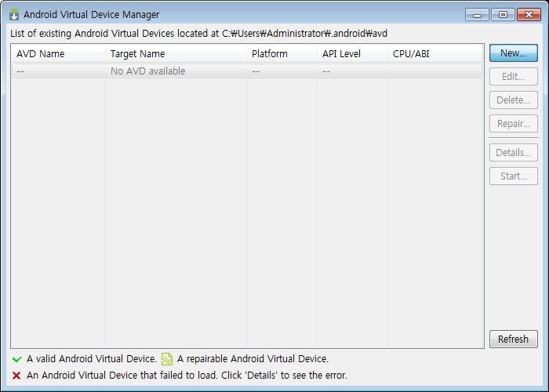Click the Android AVD Manager title bar icon
This screenshot has height=392, width=549.
pos(14,14)
